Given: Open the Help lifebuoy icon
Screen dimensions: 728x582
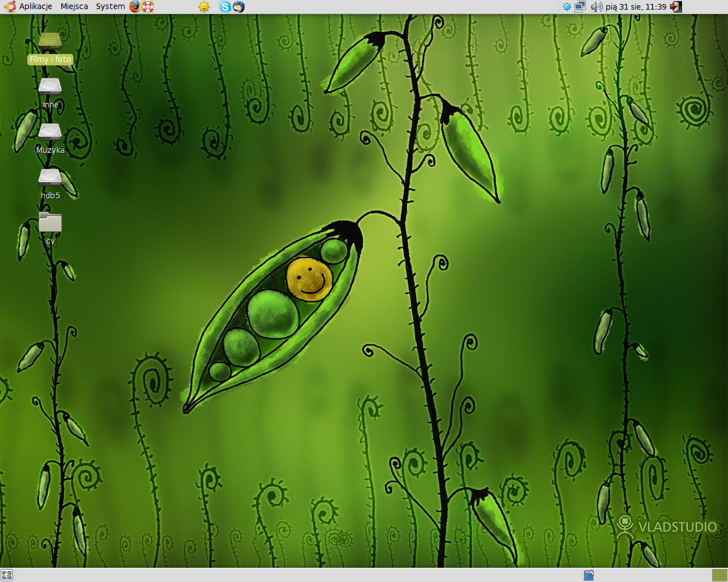Looking at the screenshot, I should pos(148,7).
